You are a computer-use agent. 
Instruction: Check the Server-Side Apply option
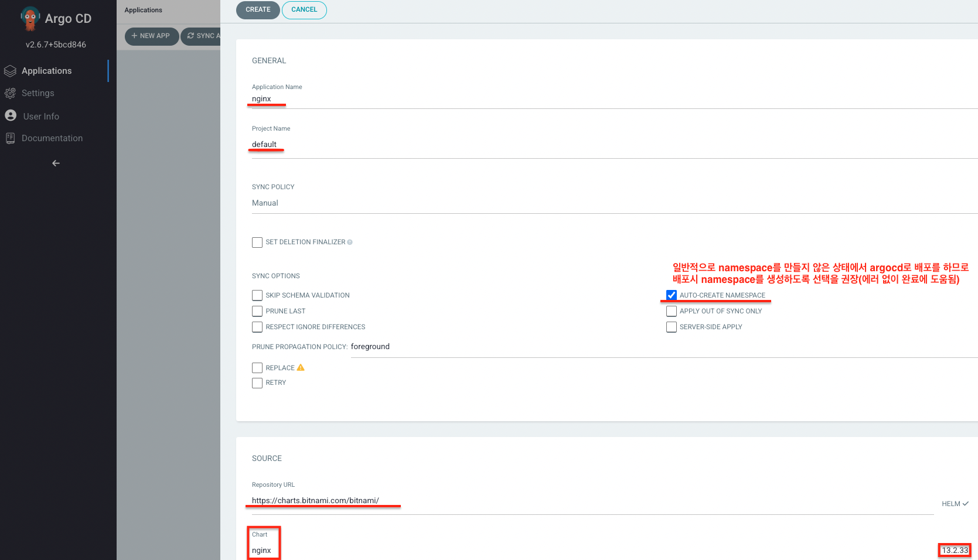pos(672,327)
